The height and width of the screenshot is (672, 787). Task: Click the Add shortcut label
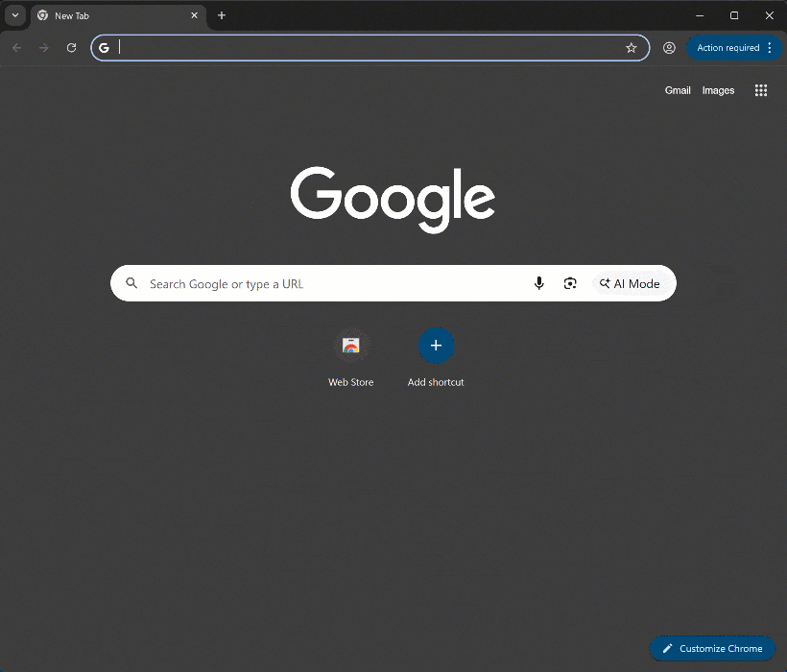[x=436, y=382]
